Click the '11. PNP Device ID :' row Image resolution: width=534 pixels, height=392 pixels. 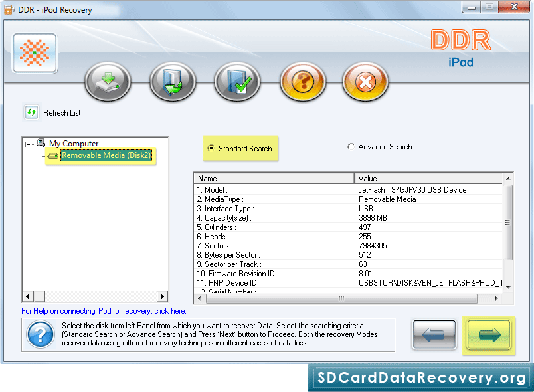[348, 283]
